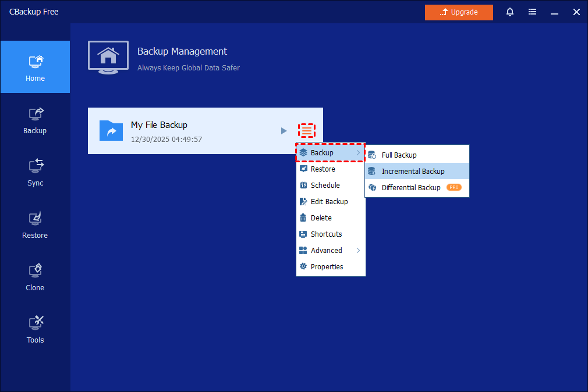Expand the Advanced submenu
Image resolution: width=588 pixels, height=392 pixels.
pos(330,250)
